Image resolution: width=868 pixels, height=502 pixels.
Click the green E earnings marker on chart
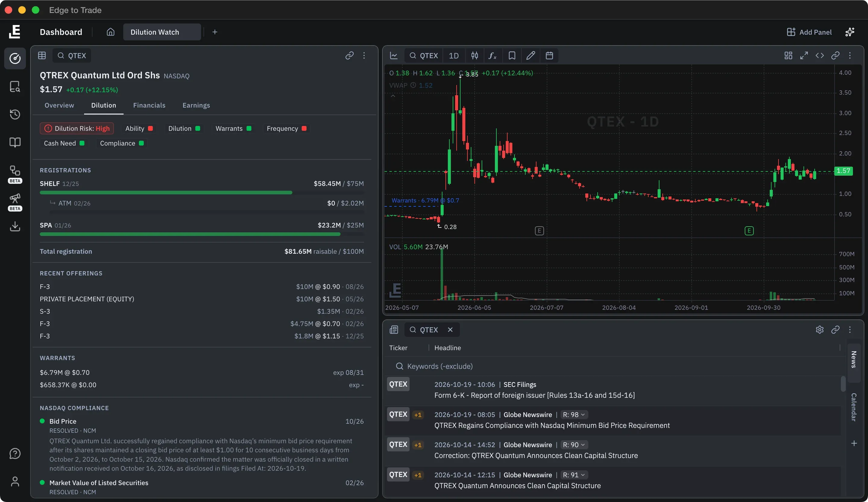pyautogui.click(x=749, y=231)
